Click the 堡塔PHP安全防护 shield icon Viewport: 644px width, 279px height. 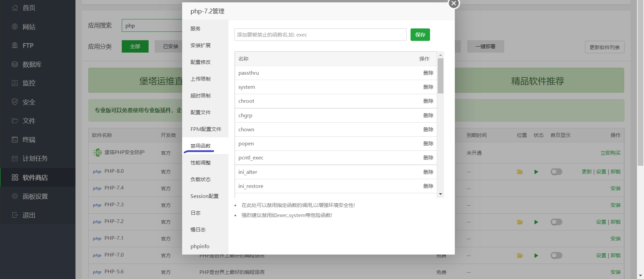point(97,152)
